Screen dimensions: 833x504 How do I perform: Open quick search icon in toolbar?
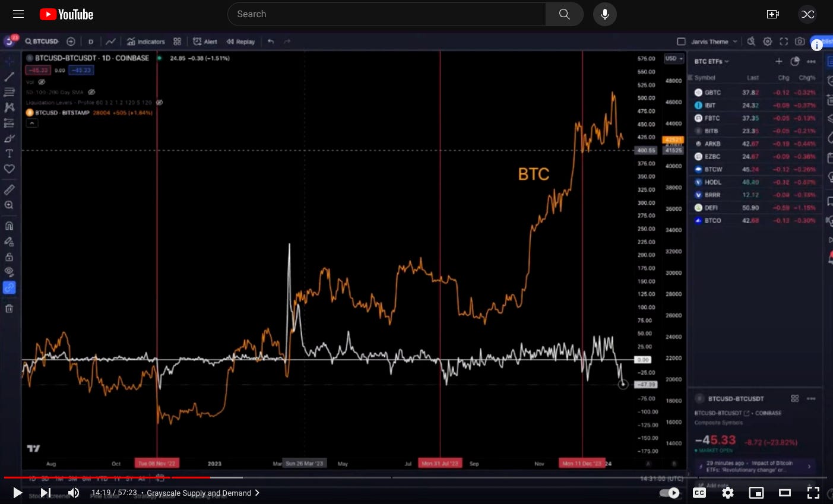[x=751, y=42]
